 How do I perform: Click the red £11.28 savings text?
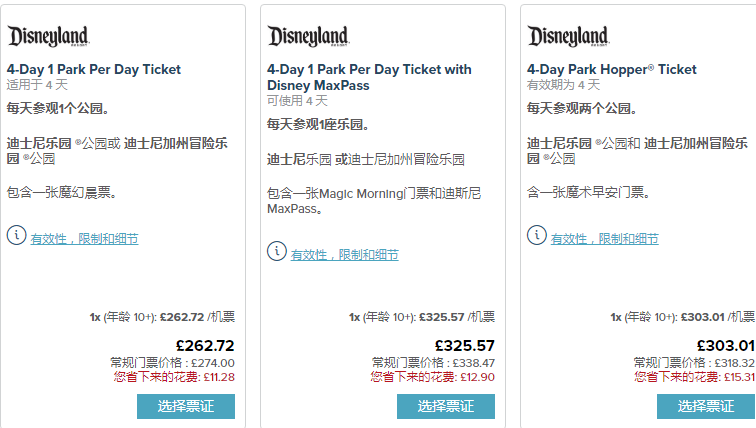pyautogui.click(x=218, y=377)
